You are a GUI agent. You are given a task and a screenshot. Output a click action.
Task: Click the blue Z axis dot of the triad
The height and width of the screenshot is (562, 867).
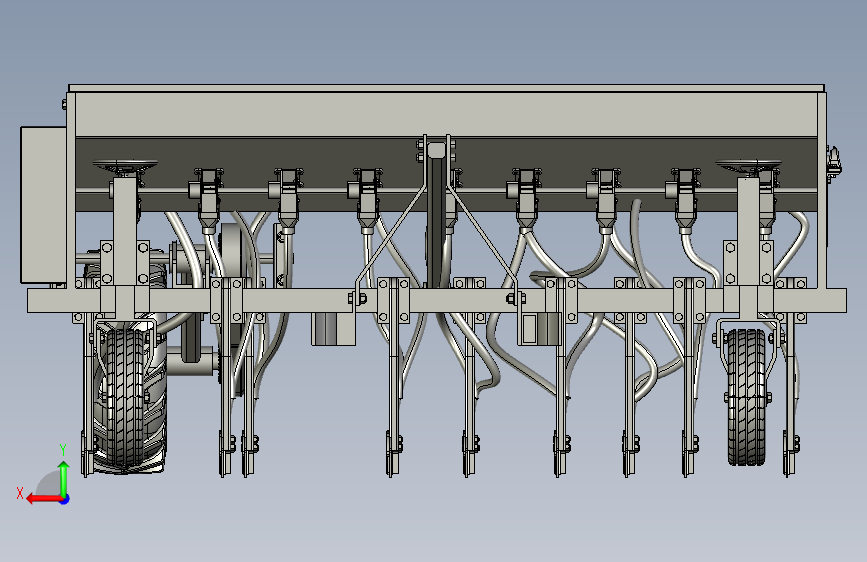(x=65, y=499)
